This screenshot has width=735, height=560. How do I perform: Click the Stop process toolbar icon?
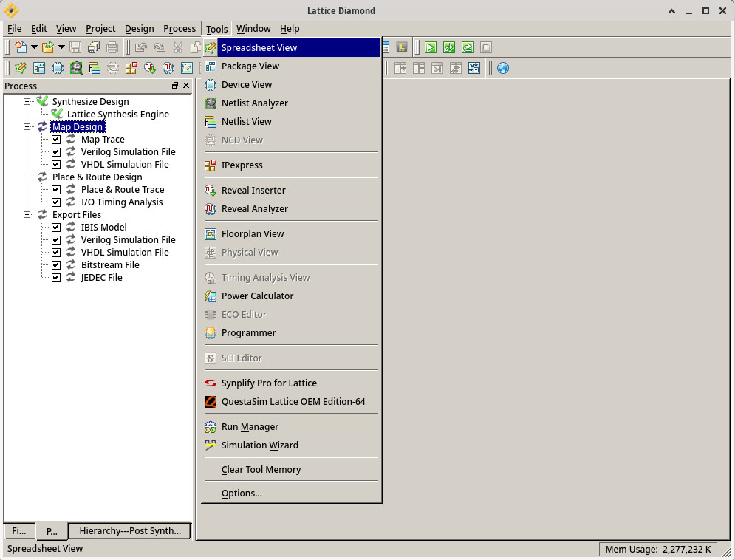pos(486,47)
